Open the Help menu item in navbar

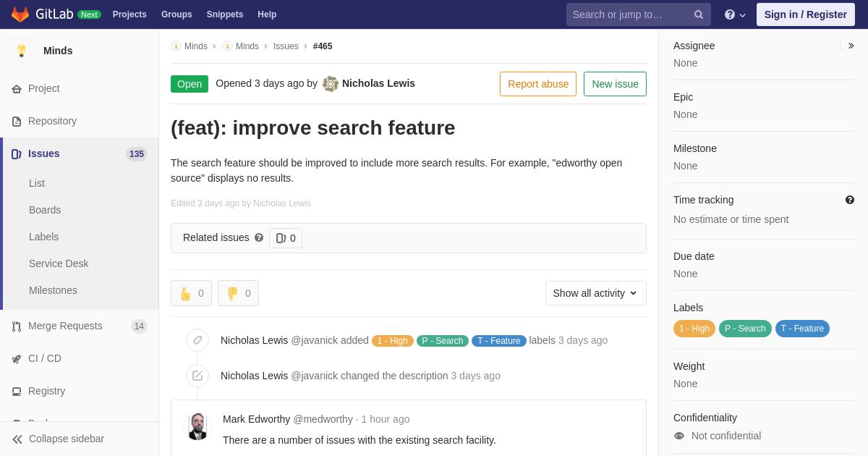pyautogui.click(x=267, y=14)
